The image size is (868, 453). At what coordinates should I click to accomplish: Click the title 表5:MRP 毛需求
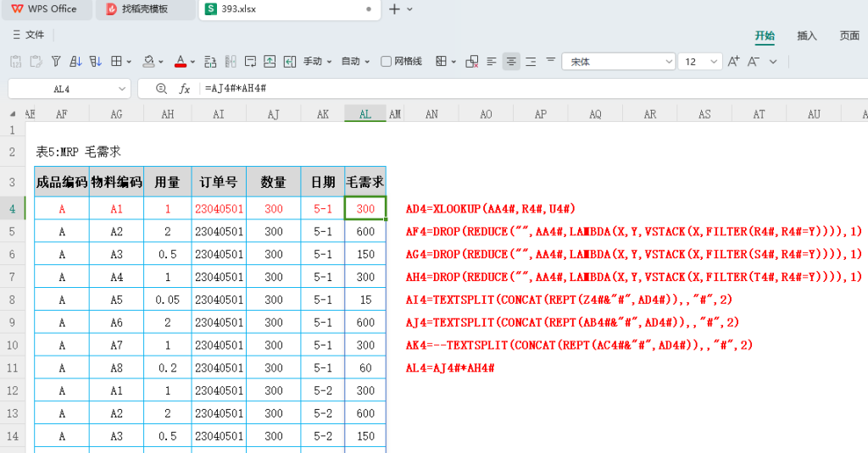pyautogui.click(x=78, y=152)
